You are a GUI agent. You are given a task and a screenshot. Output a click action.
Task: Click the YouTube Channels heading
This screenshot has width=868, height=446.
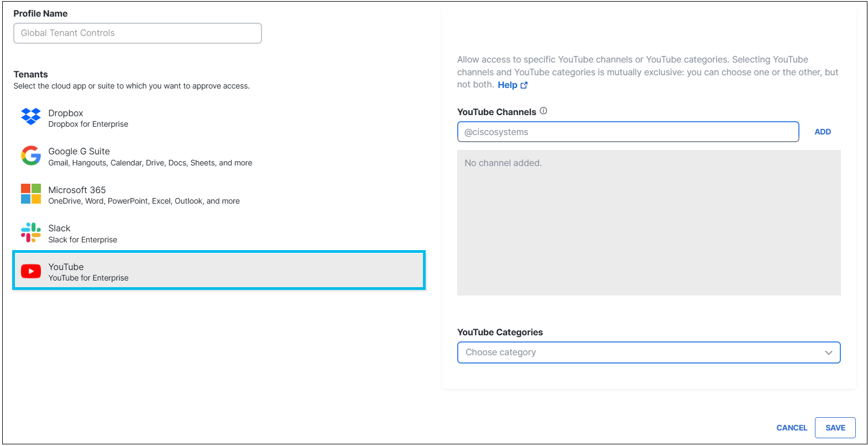pyautogui.click(x=496, y=112)
